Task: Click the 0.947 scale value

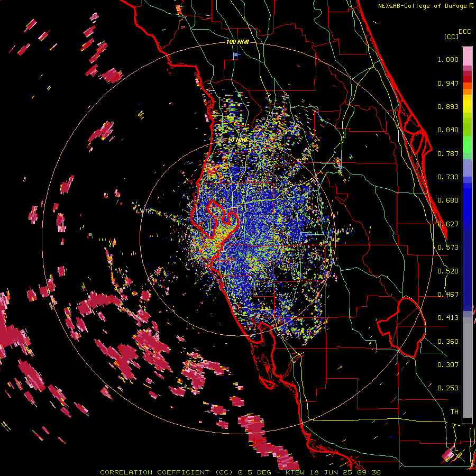Action: 448,83
